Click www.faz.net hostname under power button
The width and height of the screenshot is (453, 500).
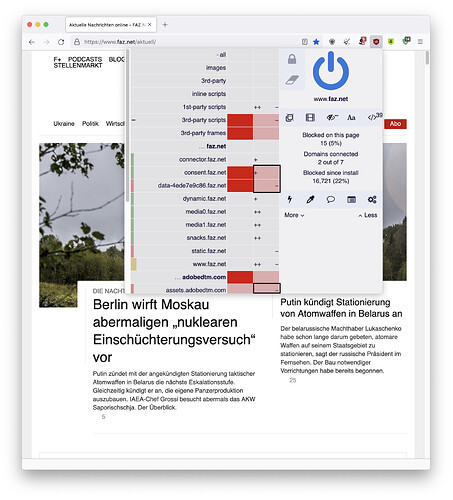click(x=331, y=99)
